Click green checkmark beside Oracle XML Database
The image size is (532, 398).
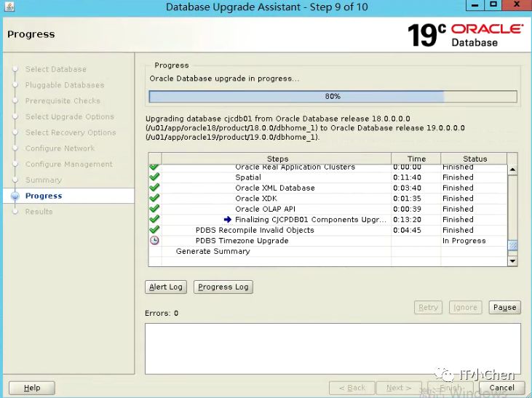click(154, 187)
